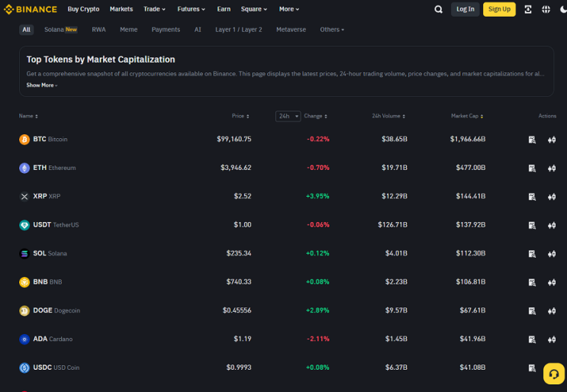Open USDT trade candlestick icon

[x=552, y=225]
